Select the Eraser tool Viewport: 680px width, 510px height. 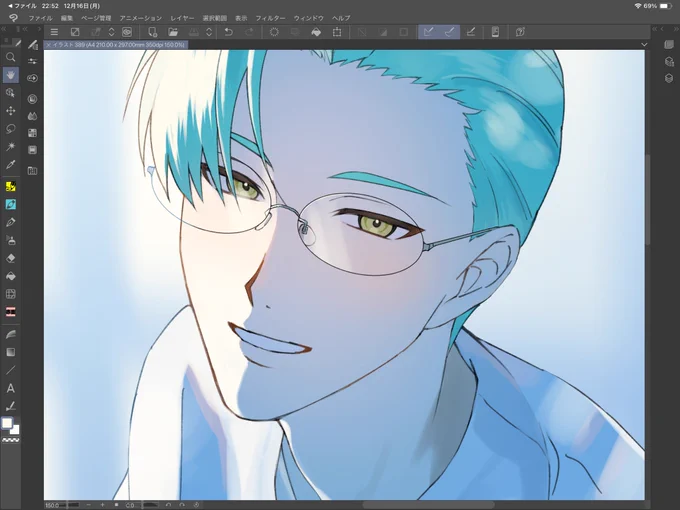click(x=10, y=258)
